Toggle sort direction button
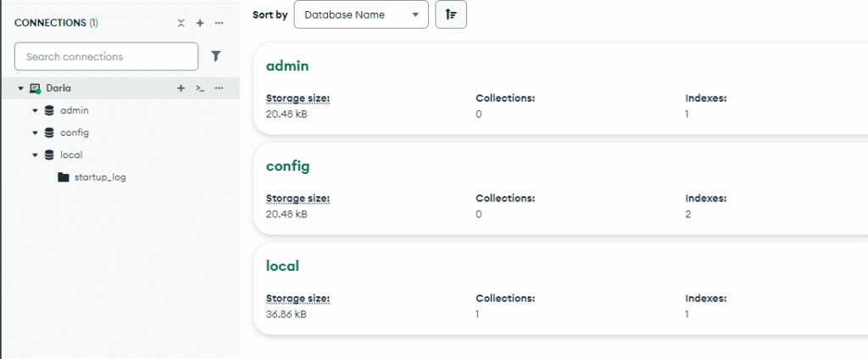The height and width of the screenshot is (359, 868). [450, 14]
